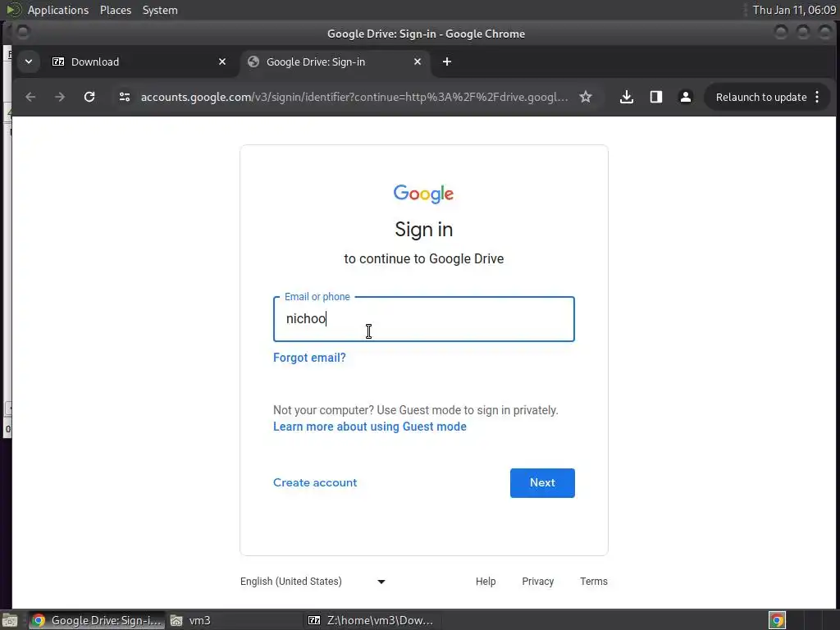Switch to the Download tab
The height and width of the screenshot is (630, 840).
[x=139, y=62]
